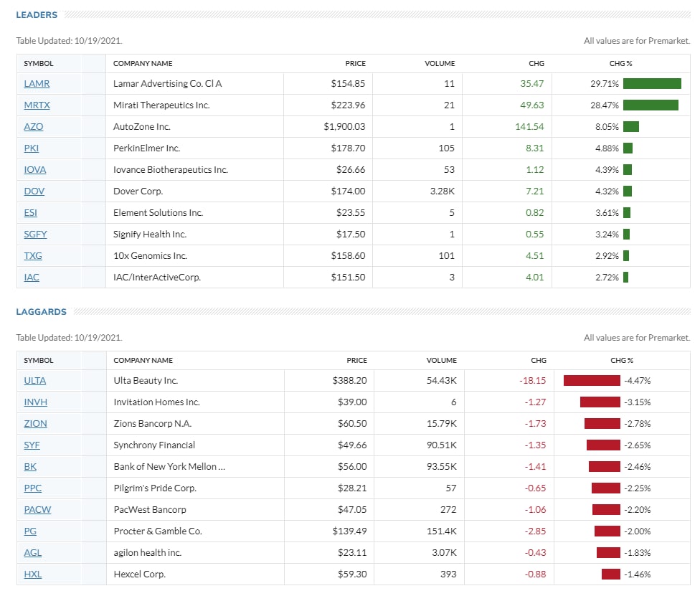This screenshot has height=596, width=700.
Task: Open the PG ticker link
Action: click(30, 531)
